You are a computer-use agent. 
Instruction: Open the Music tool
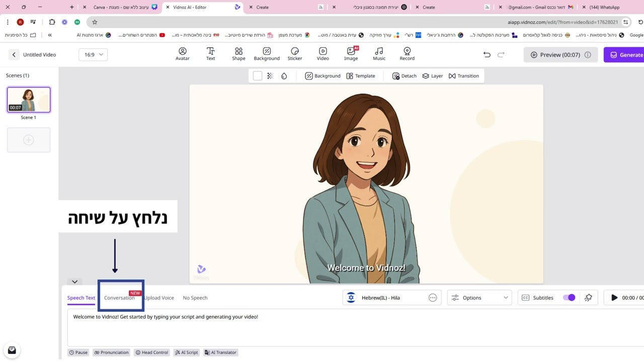(x=379, y=54)
